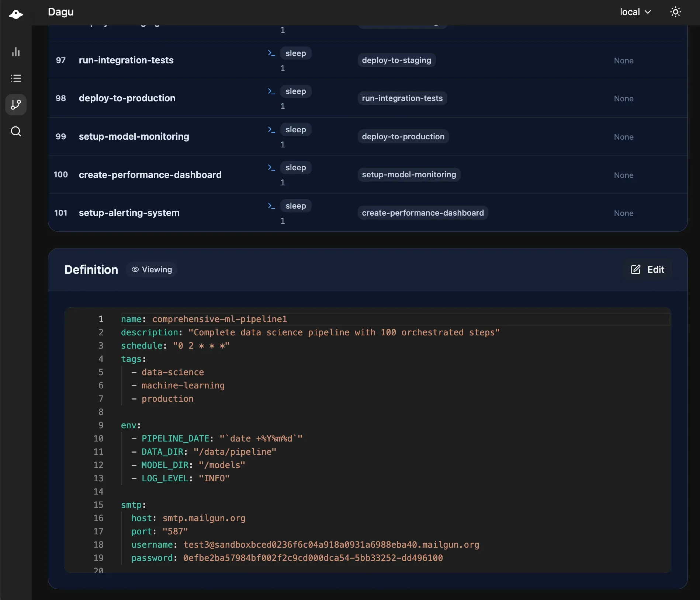Click sleep command in deploy-to-production row

tap(296, 91)
